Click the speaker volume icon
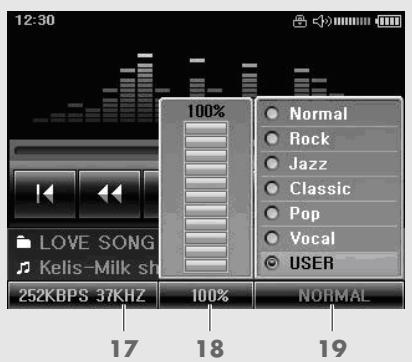The image size is (412, 362). (x=322, y=21)
